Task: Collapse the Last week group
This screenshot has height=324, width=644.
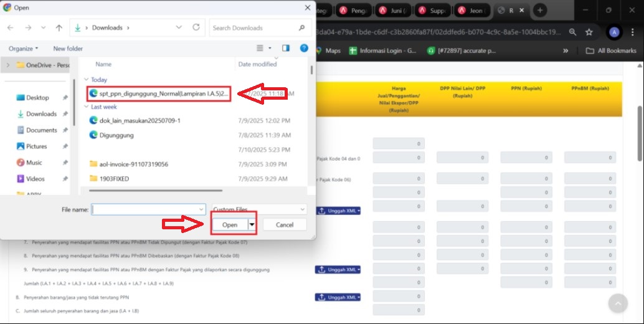Action: tap(87, 107)
